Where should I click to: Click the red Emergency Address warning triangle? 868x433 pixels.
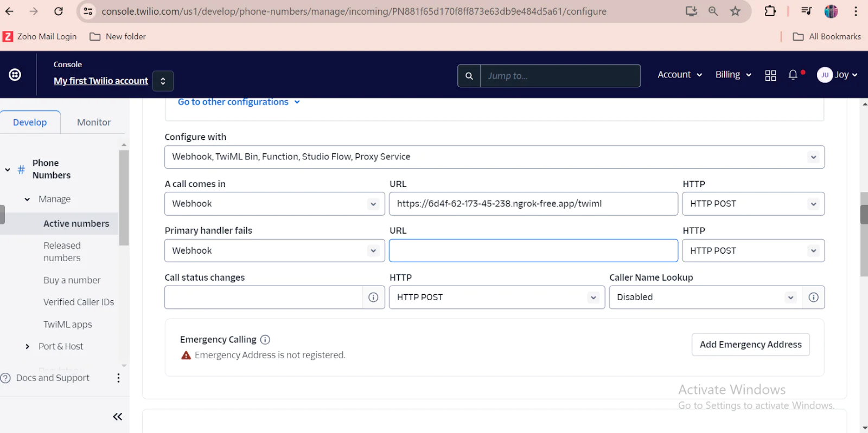coord(186,356)
